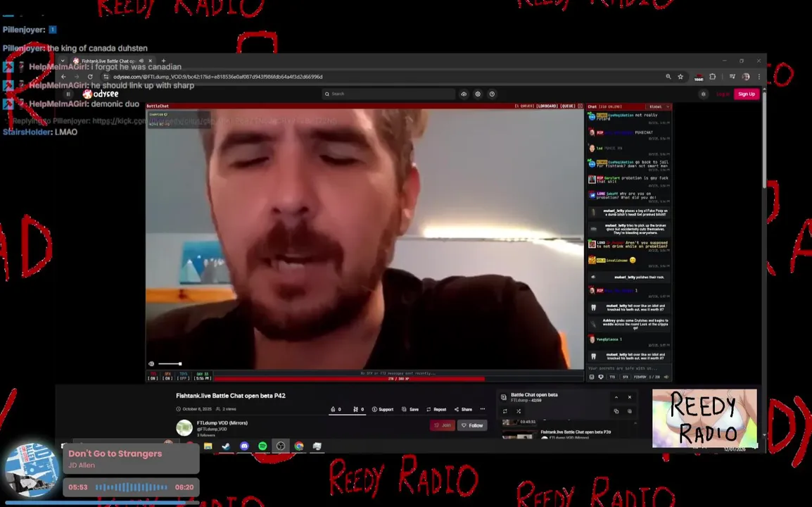The height and width of the screenshot is (507, 812).
Task: Click the browser zoom magnifier icon
Action: [x=668, y=77]
